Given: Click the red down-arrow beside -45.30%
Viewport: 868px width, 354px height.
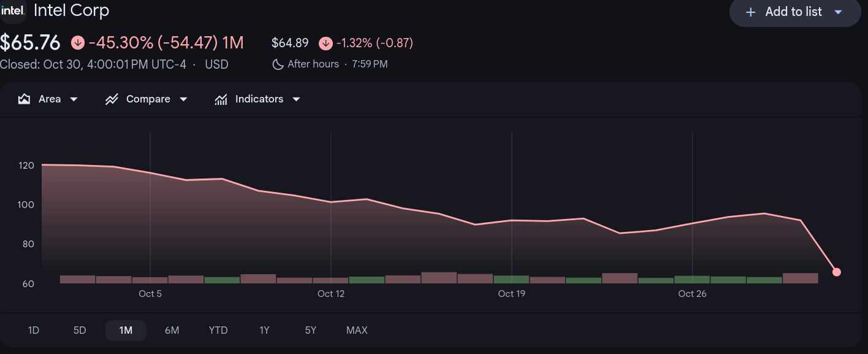Looking at the screenshot, I should 78,43.
